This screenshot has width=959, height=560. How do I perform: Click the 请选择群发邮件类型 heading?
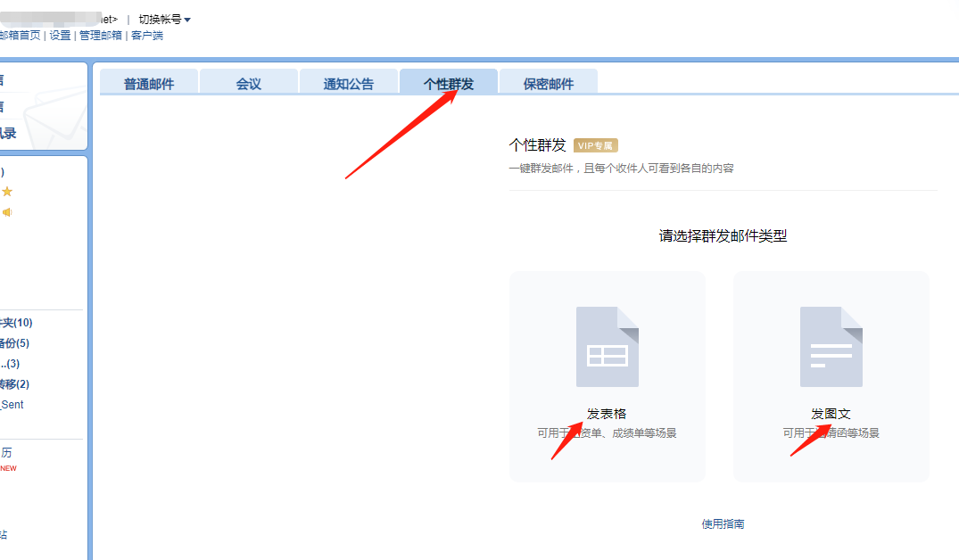[x=723, y=236]
